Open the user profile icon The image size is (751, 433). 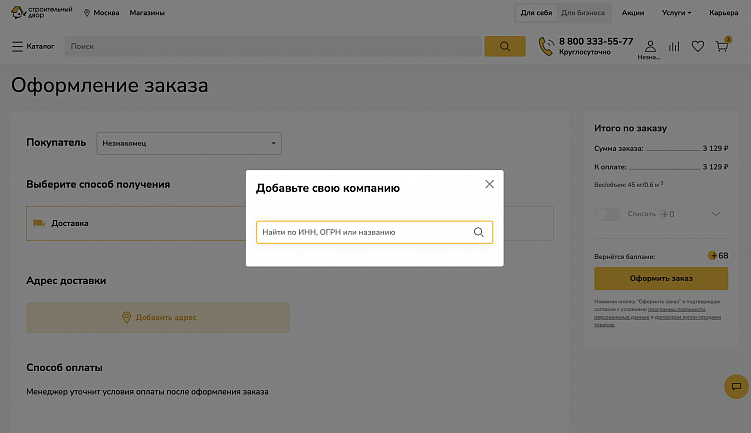[650, 46]
